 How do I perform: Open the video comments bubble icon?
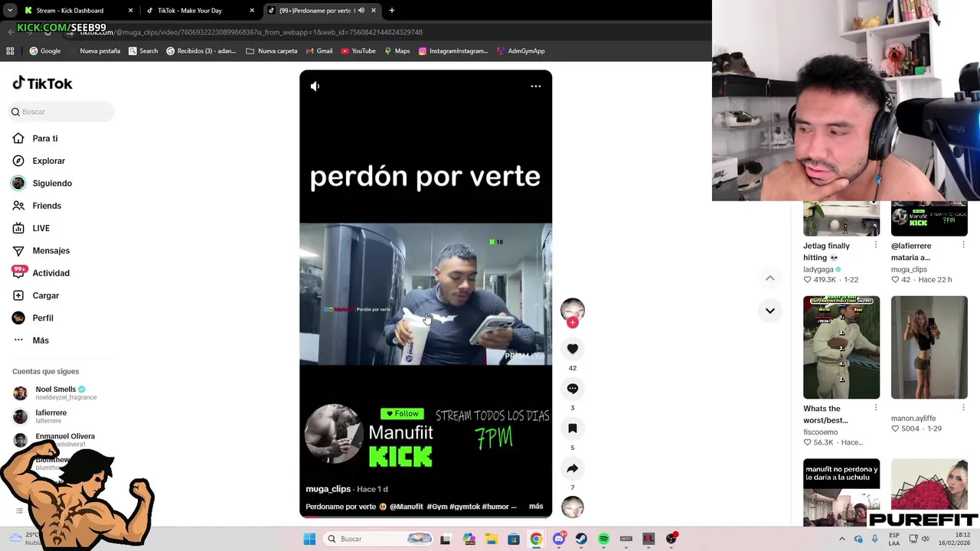click(x=573, y=389)
